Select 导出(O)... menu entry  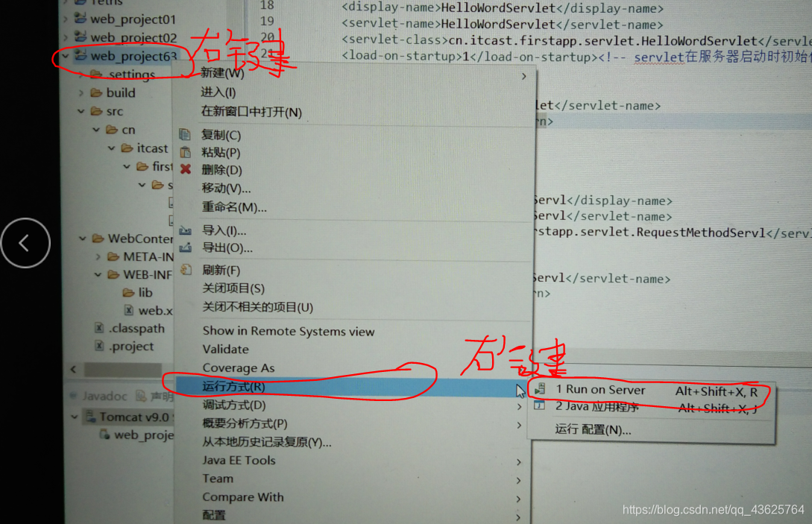[355, 248]
